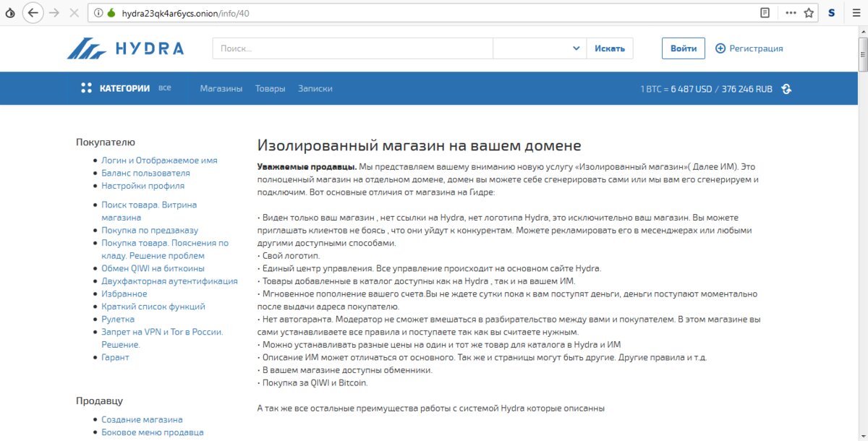
Task: Click the NoScript S icon
Action: tap(832, 13)
